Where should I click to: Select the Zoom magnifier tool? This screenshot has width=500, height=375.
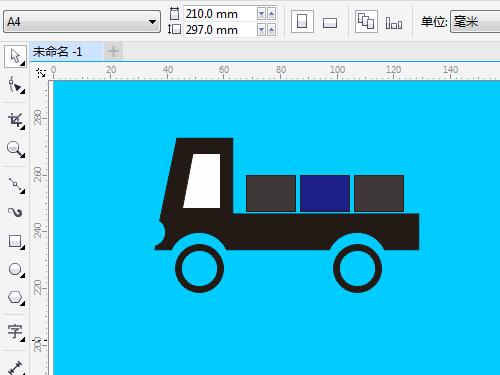click(15, 149)
